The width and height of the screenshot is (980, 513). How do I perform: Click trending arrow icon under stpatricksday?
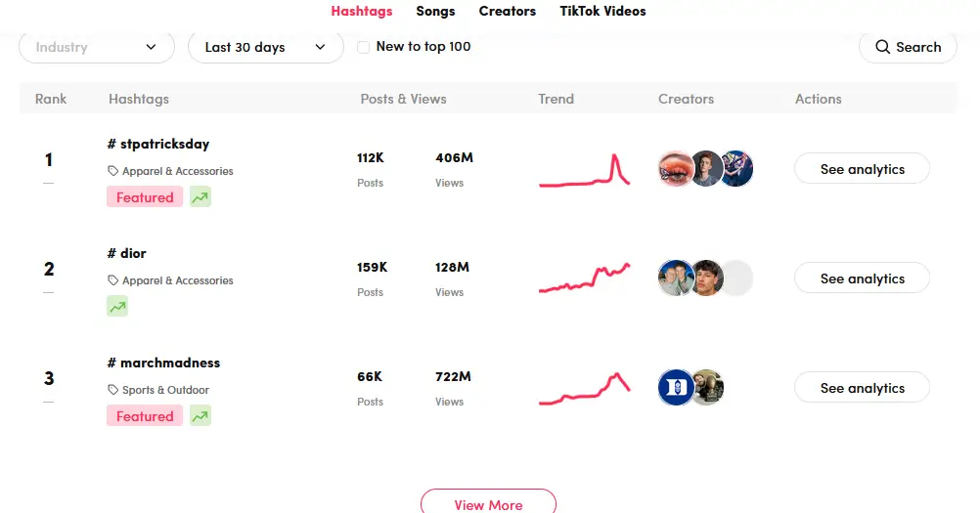(200, 197)
